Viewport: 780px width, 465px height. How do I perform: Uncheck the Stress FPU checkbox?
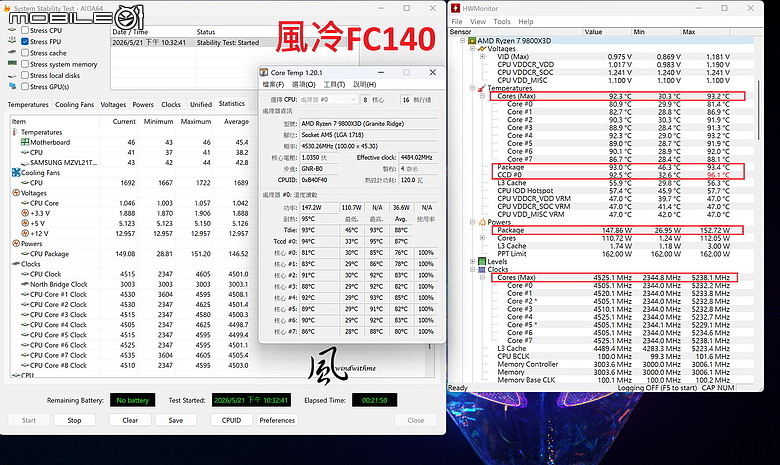tap(25, 42)
